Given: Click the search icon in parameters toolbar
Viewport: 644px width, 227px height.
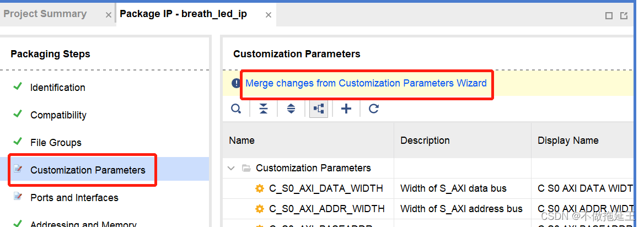Looking at the screenshot, I should 236,109.
